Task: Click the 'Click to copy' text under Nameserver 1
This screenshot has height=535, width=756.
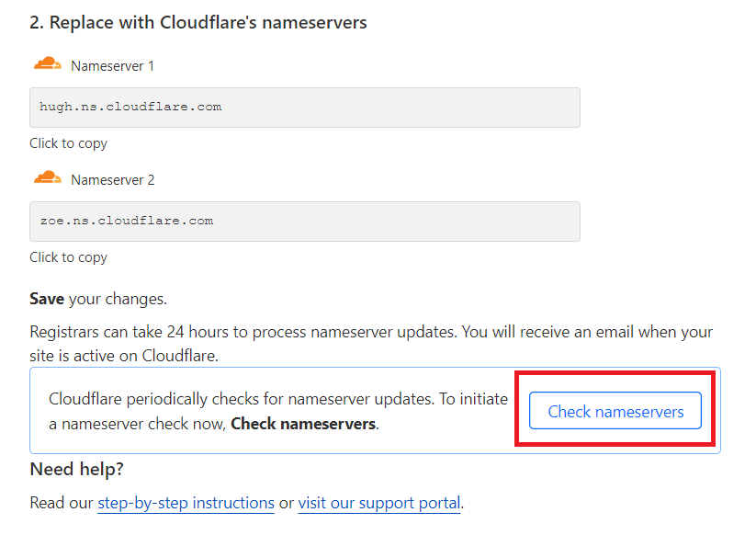Action: (68, 143)
